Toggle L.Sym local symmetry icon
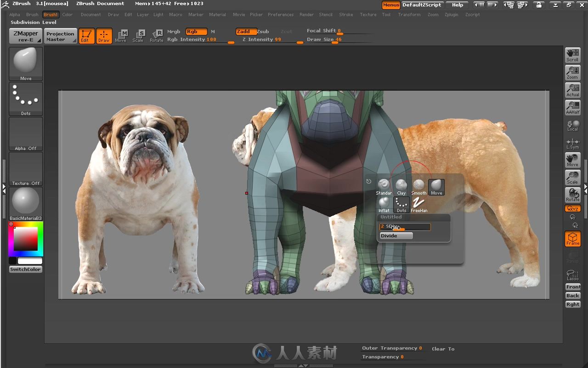This screenshot has height=368, width=588. (x=573, y=143)
